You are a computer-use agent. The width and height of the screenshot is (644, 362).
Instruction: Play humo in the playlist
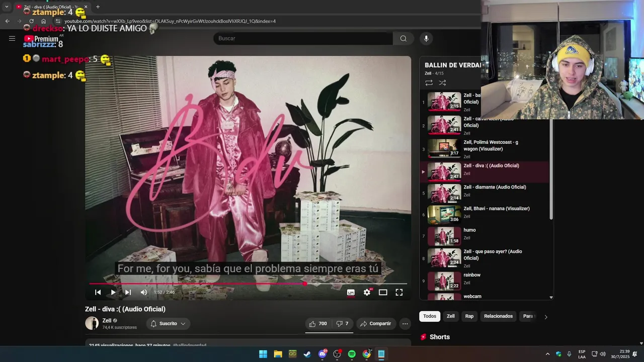click(485, 236)
